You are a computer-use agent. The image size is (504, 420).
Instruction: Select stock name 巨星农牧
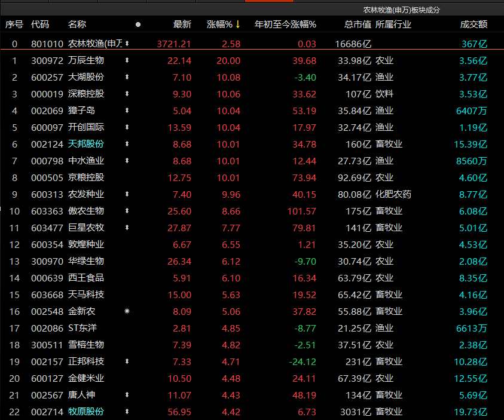point(86,228)
